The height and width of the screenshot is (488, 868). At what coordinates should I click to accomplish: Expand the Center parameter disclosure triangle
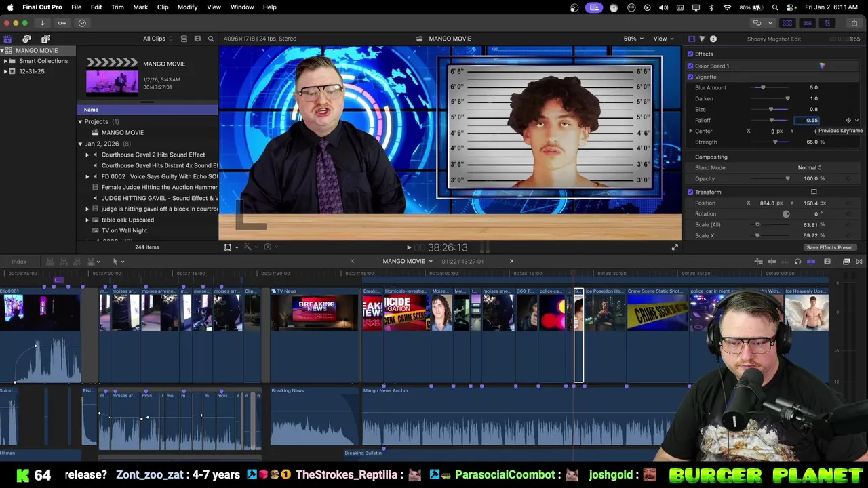(691, 131)
